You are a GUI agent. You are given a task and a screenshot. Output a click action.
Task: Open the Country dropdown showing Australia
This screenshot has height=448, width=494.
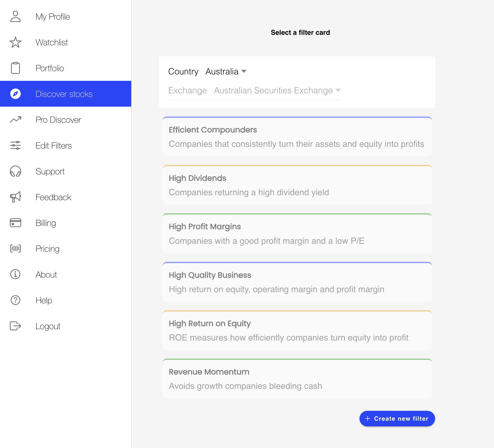225,72
